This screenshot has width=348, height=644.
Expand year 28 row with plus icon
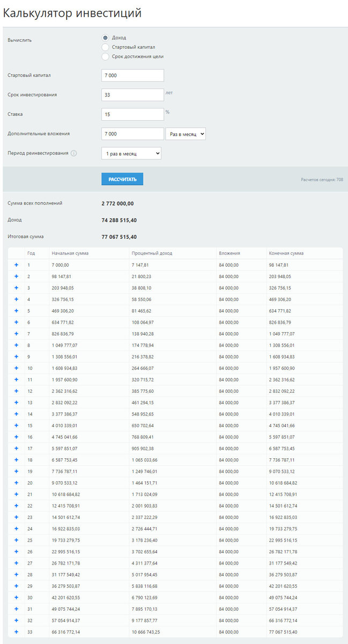pyautogui.click(x=16, y=575)
